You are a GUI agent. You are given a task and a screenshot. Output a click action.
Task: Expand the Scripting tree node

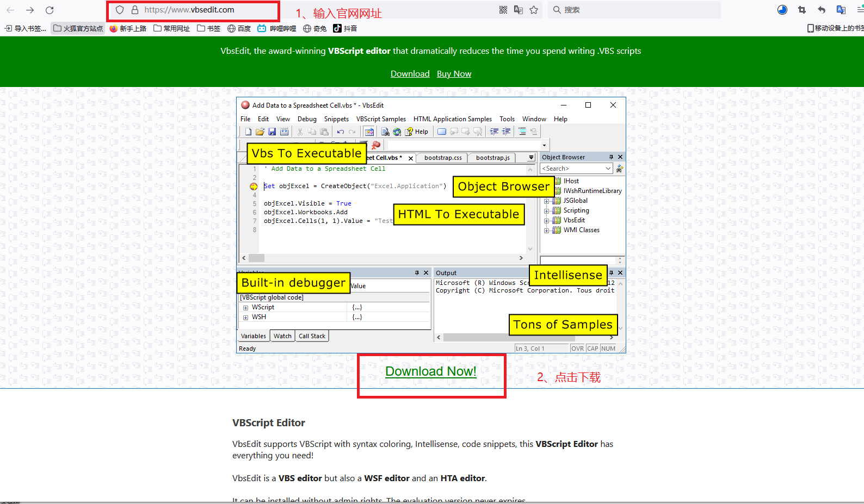[x=547, y=211]
